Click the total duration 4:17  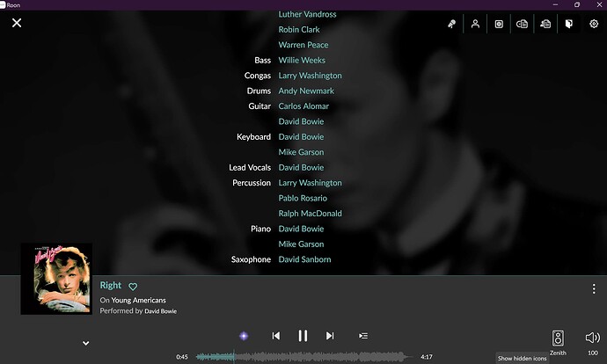point(427,357)
